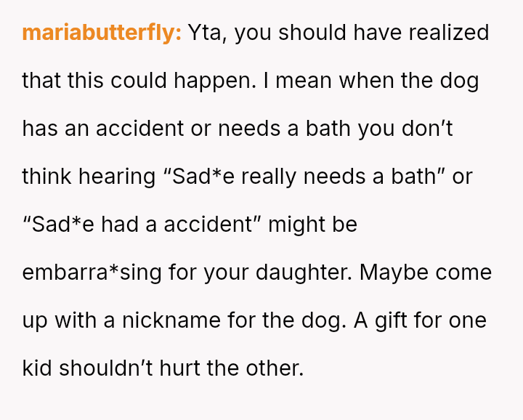
Task: Select the word "happen" in the comment
Action: [x=212, y=82]
